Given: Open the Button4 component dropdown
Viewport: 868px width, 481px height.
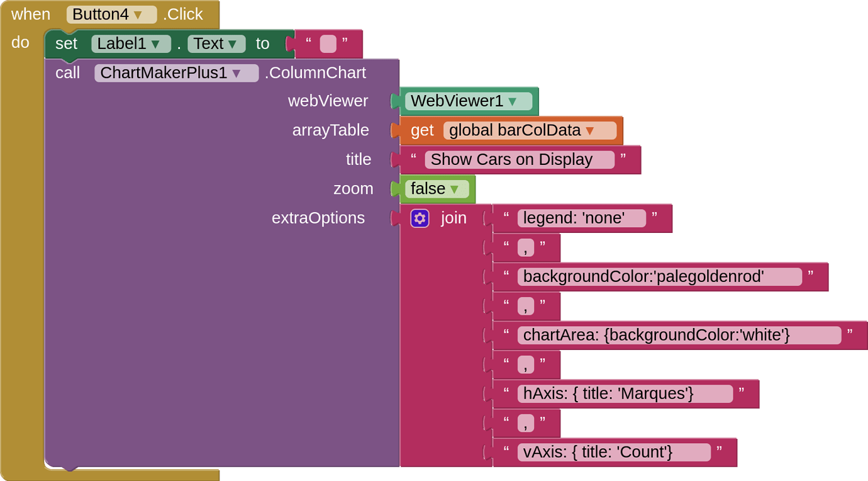Looking at the screenshot, I should click(x=111, y=14).
